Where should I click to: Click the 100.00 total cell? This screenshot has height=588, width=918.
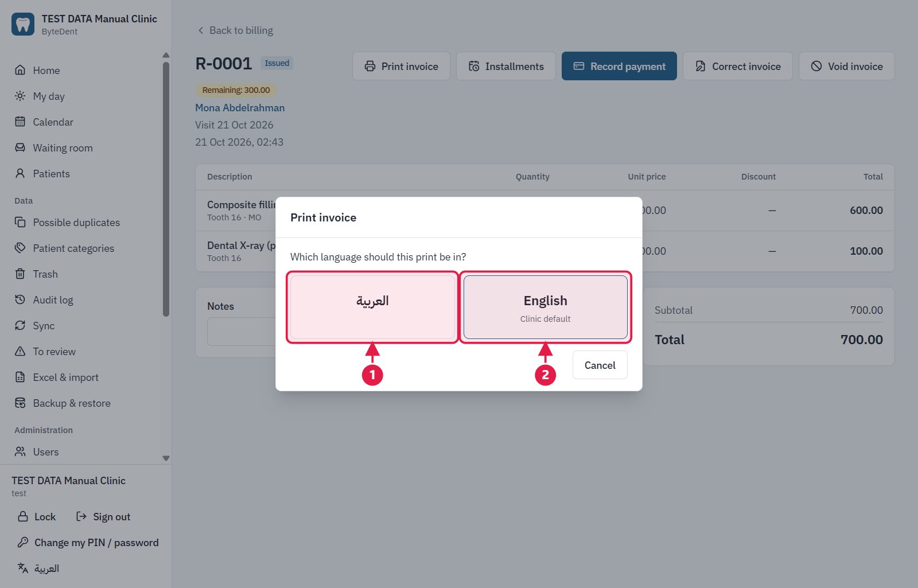point(866,251)
